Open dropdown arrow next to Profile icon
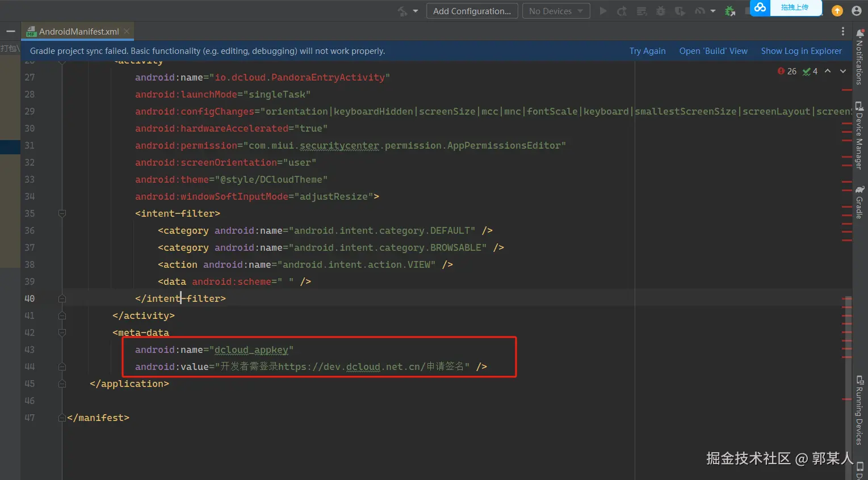Image resolution: width=868 pixels, height=480 pixels. click(x=713, y=11)
